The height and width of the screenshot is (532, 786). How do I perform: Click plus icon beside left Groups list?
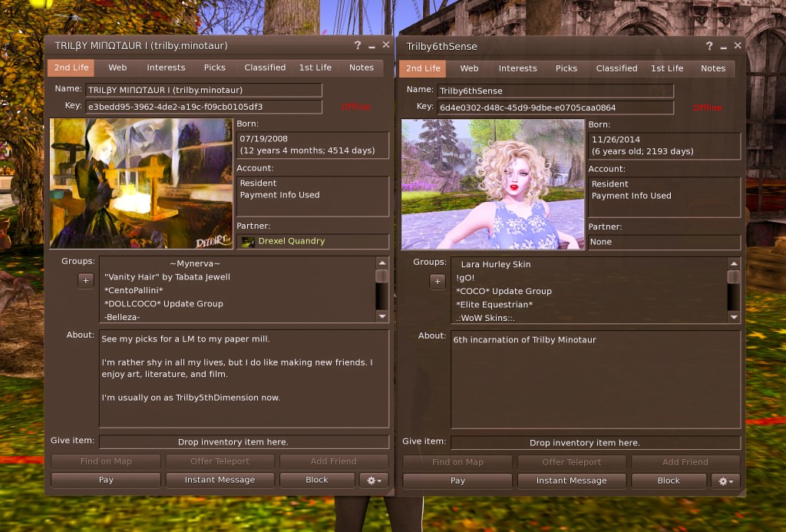point(86,281)
